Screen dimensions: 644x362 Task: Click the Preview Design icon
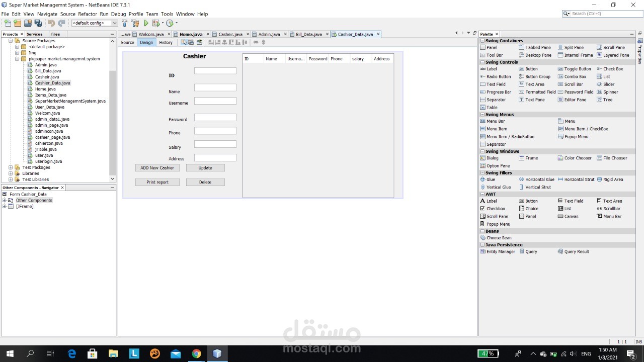pyautogui.click(x=199, y=42)
